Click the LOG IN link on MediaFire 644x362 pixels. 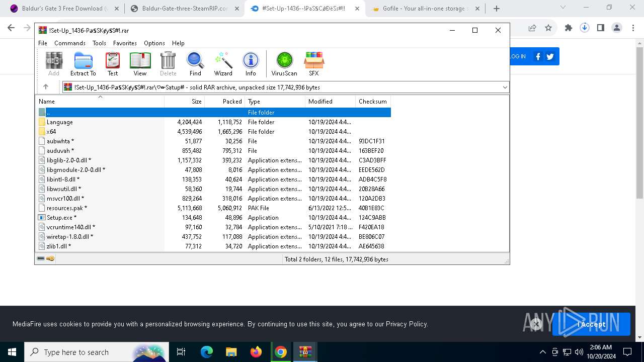(517, 56)
